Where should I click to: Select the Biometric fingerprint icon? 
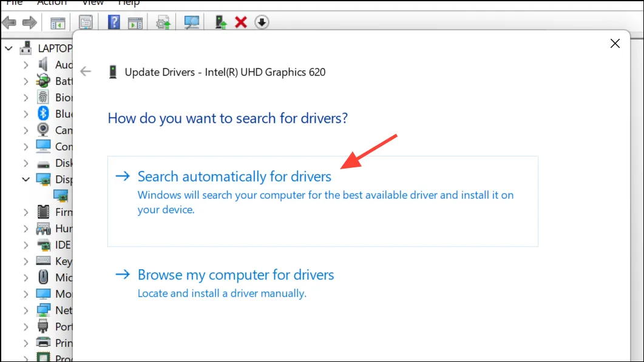point(43,97)
